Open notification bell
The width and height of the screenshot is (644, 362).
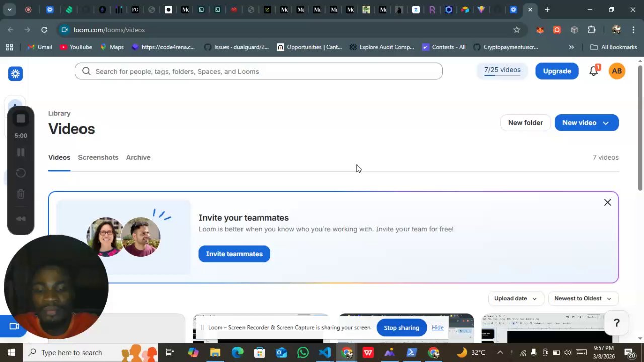pyautogui.click(x=594, y=71)
